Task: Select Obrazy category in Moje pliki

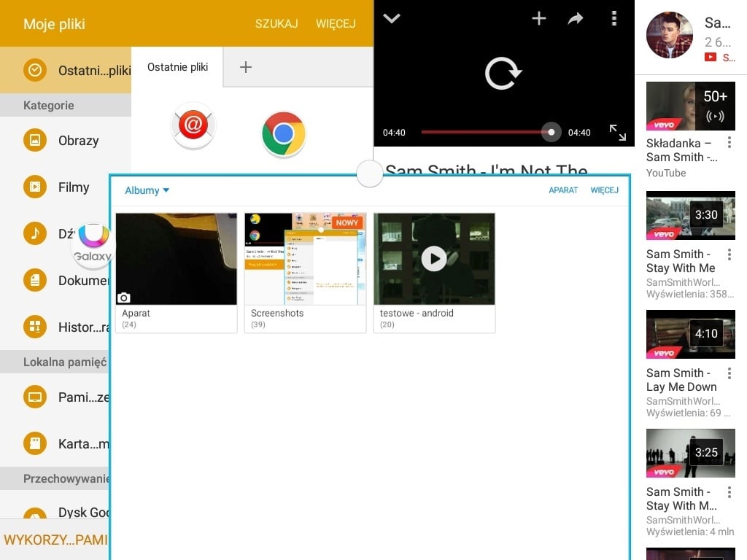Action: 66,141
